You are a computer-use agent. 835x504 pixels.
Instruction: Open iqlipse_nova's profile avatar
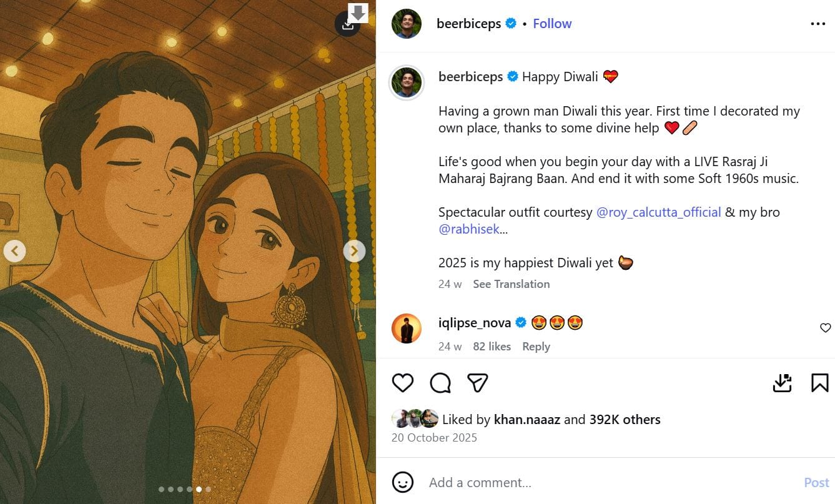pyautogui.click(x=407, y=329)
